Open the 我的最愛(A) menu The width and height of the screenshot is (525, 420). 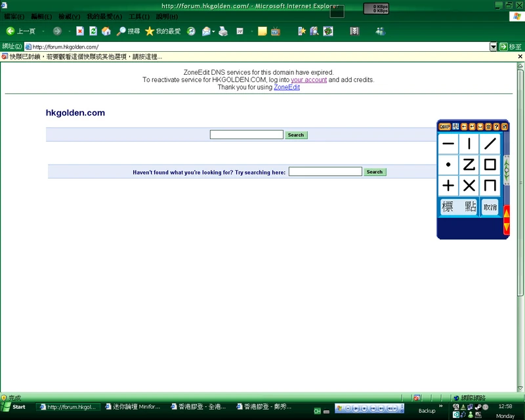tap(104, 16)
